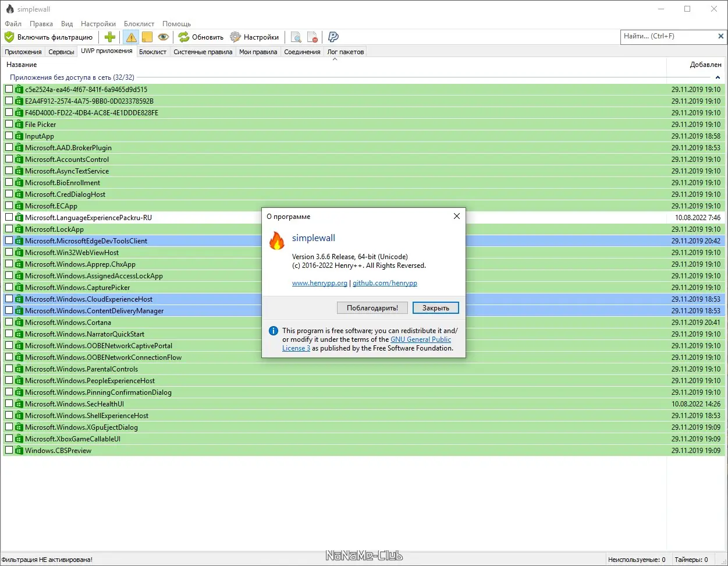The width and height of the screenshot is (728, 566).
Task: Select the Microsoft.BioEnrollment row
Action: 363,183
